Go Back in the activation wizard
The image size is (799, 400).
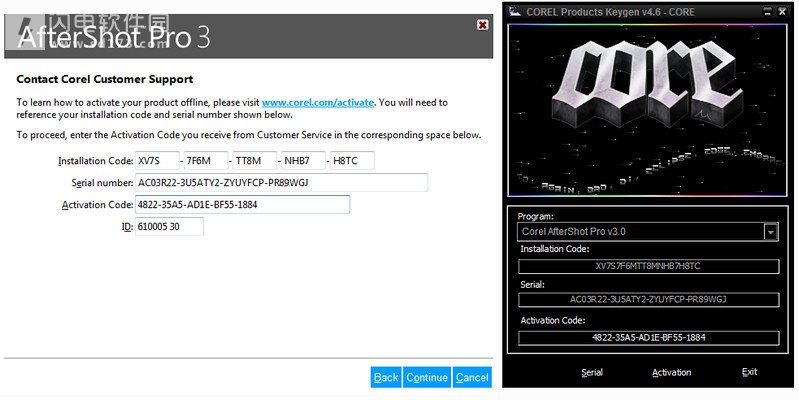pos(386,377)
